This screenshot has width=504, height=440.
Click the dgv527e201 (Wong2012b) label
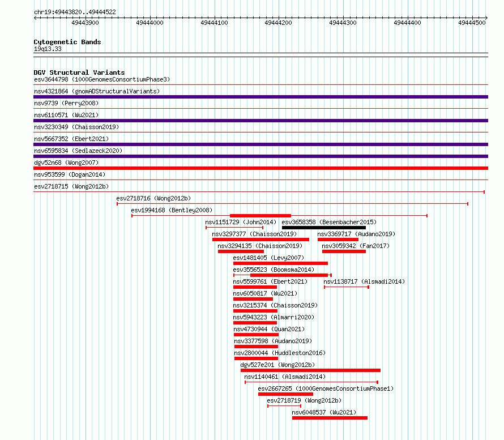(277, 365)
